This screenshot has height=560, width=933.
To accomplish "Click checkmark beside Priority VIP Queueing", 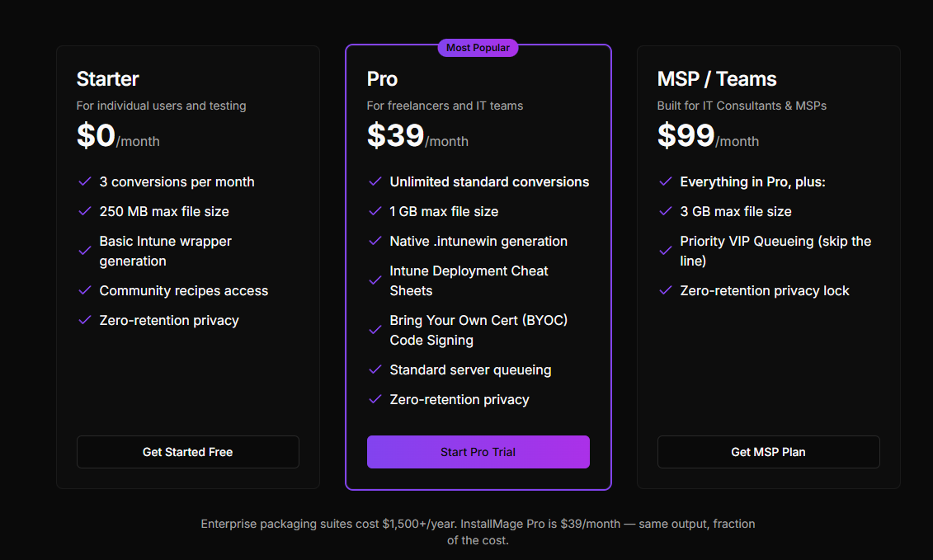I will point(665,251).
